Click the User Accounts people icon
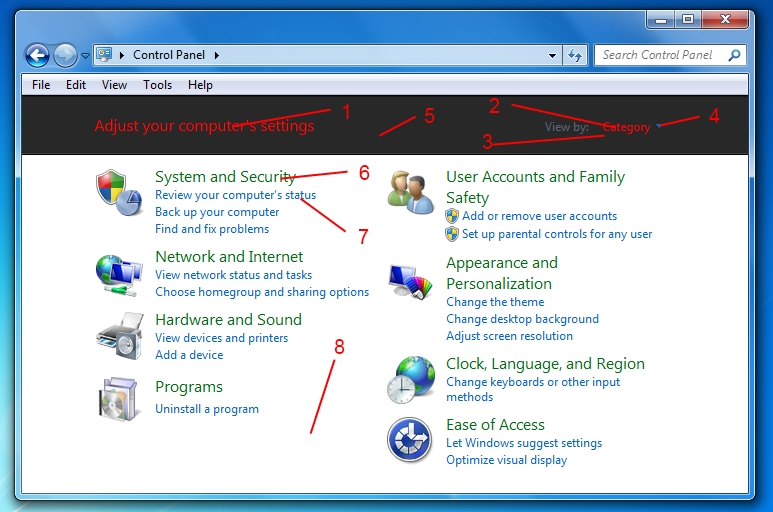The width and height of the screenshot is (773, 512). coord(410,193)
